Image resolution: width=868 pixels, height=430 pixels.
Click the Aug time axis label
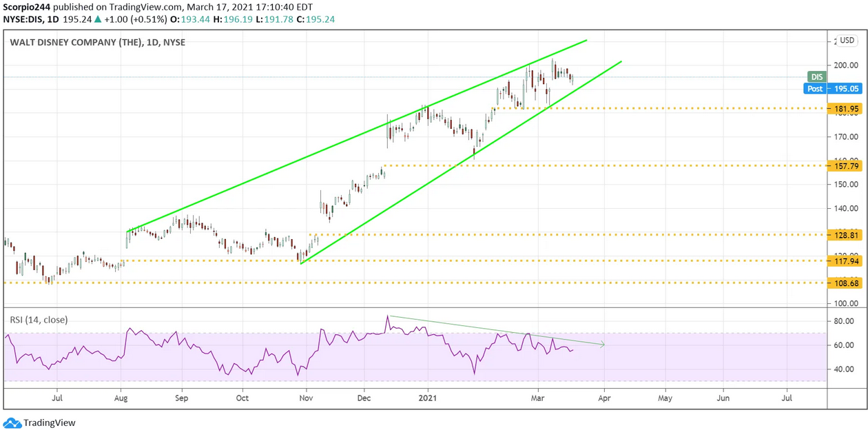point(121,398)
